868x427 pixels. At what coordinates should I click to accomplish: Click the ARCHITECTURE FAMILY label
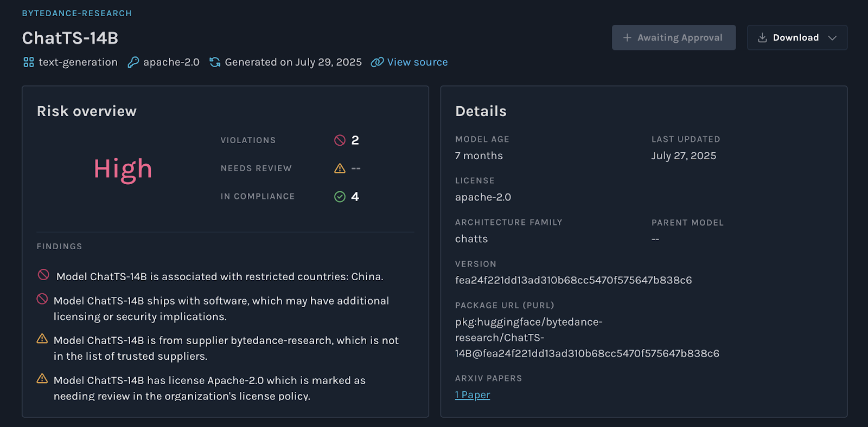tap(509, 222)
